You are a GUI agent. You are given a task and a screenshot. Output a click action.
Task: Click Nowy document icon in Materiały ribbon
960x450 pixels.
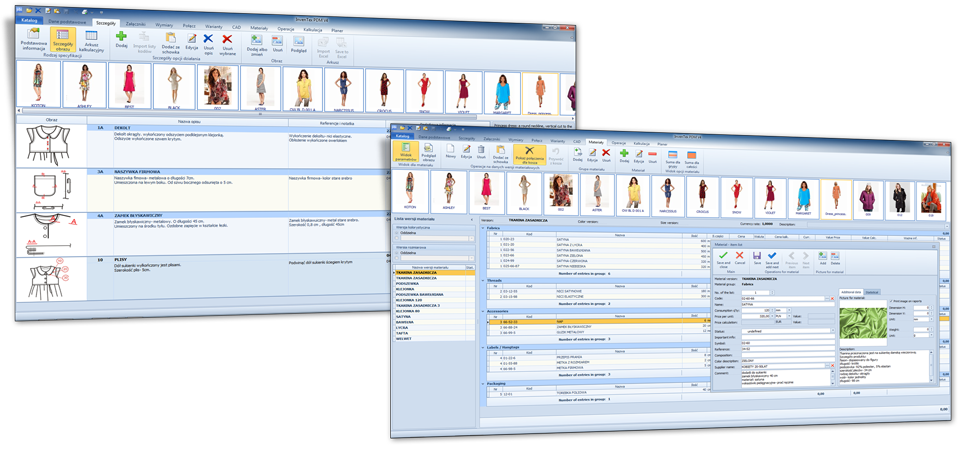click(451, 152)
